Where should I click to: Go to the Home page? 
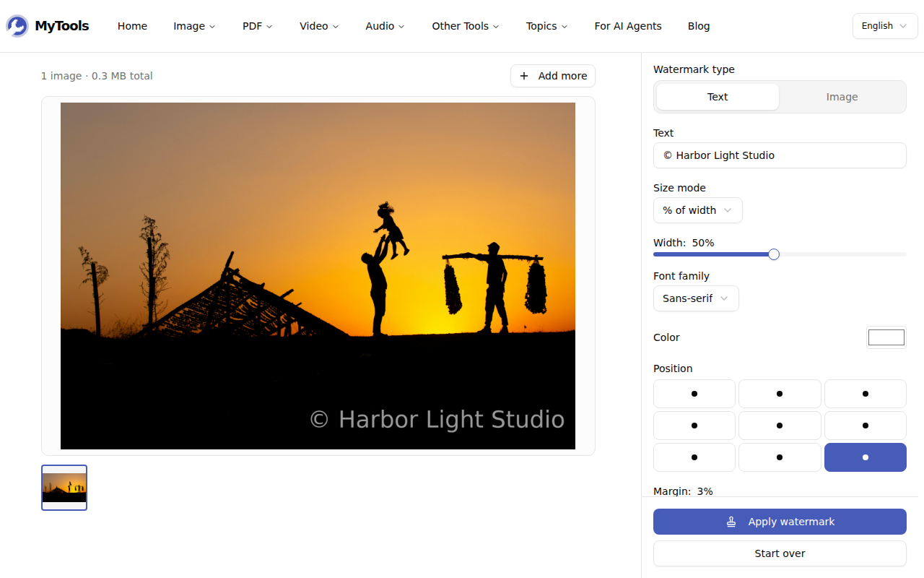132,26
